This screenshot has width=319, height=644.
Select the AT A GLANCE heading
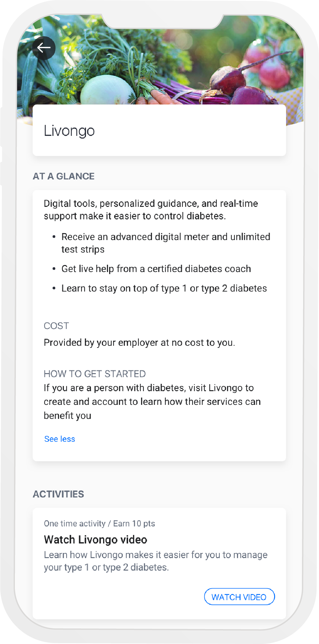point(64,176)
